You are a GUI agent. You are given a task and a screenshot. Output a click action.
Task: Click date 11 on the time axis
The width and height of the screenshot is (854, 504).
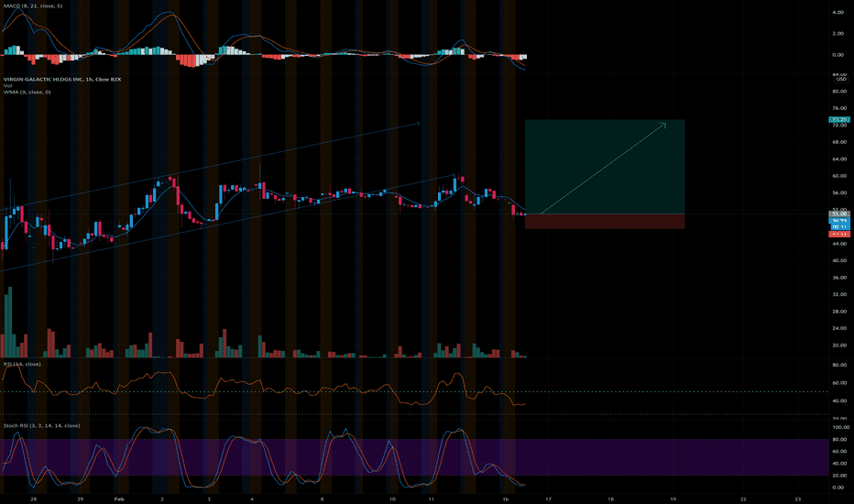tap(431, 499)
